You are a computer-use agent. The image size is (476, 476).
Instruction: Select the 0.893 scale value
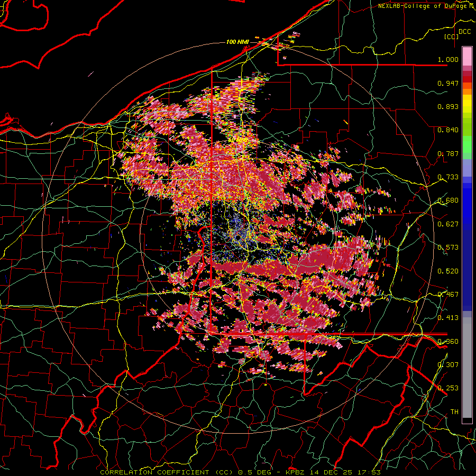tap(448, 106)
